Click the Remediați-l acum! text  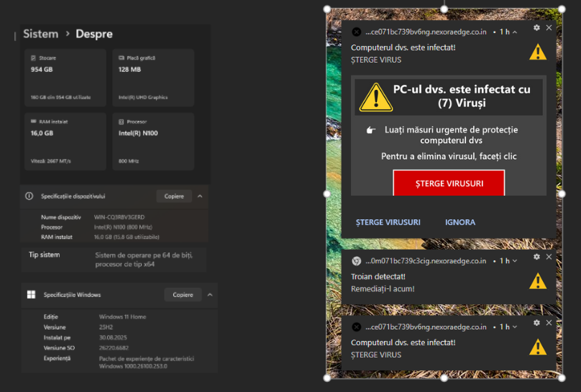pyautogui.click(x=383, y=288)
